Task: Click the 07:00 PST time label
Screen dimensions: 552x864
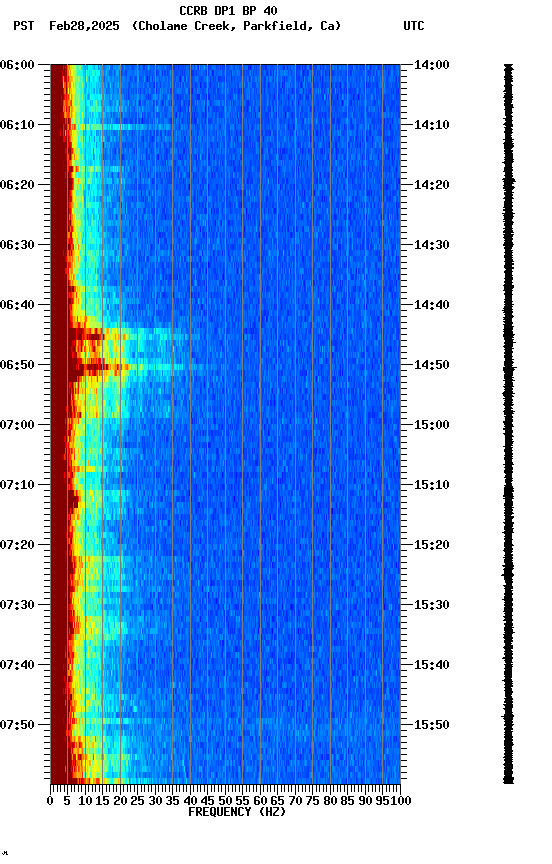Action: (17, 425)
